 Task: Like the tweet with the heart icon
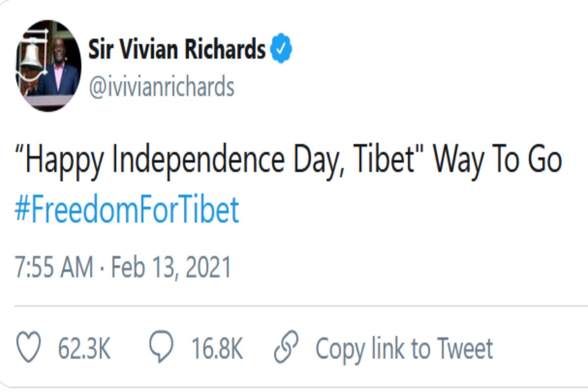pos(28,349)
